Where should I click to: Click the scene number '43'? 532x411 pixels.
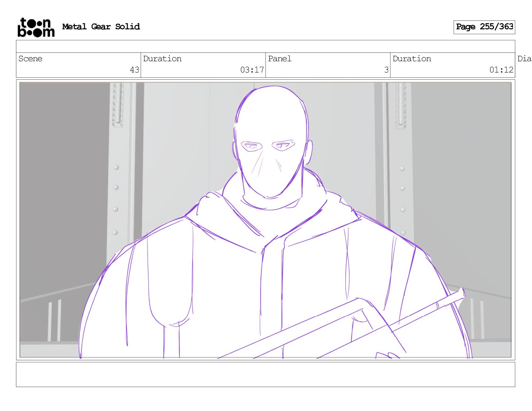point(134,70)
